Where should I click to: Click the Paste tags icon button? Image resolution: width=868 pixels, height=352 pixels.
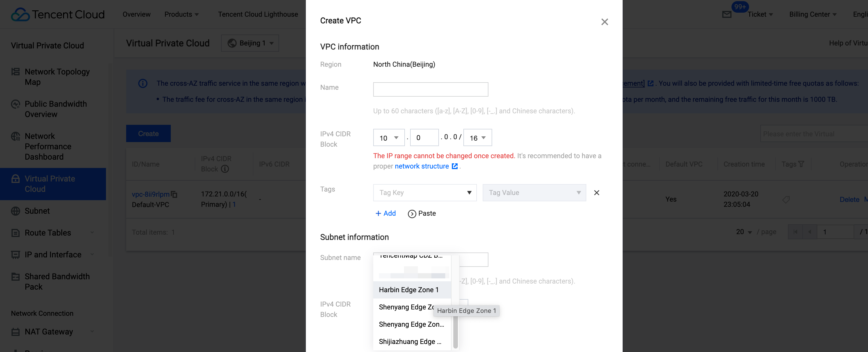point(412,214)
